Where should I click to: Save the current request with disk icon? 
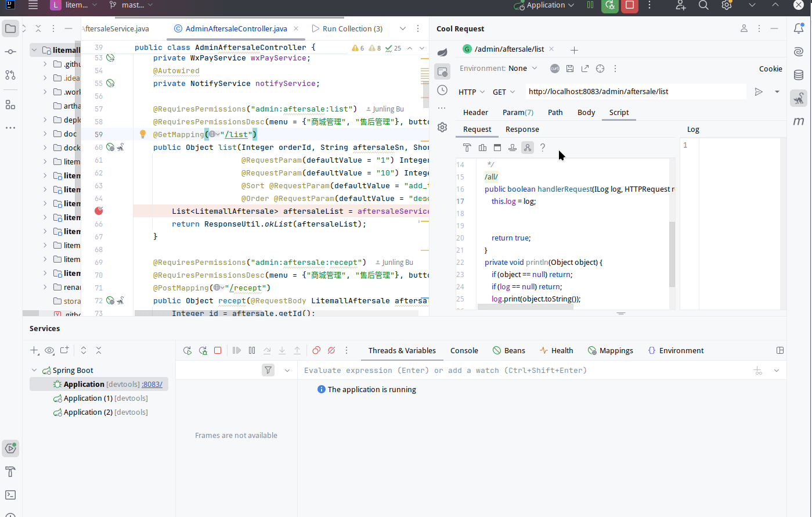coord(570,69)
